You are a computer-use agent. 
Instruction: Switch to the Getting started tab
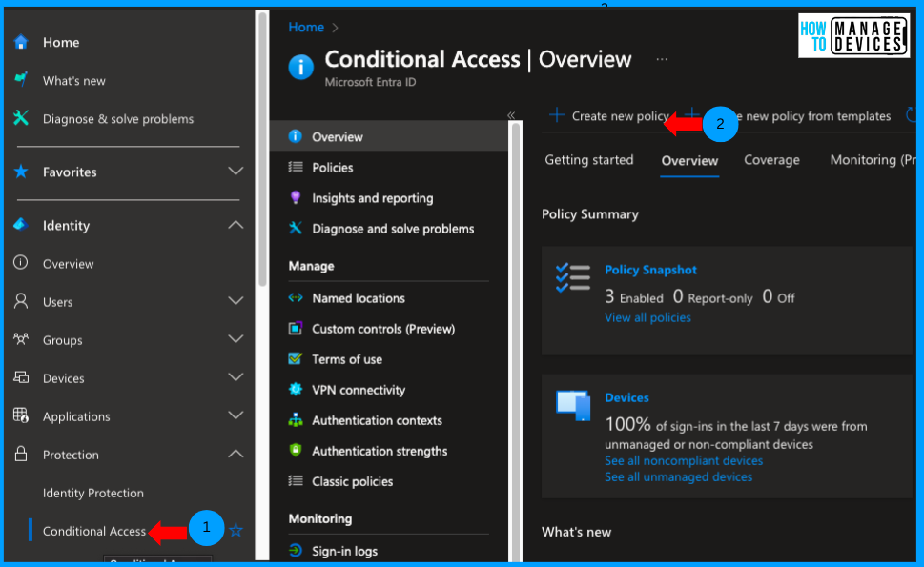(588, 160)
